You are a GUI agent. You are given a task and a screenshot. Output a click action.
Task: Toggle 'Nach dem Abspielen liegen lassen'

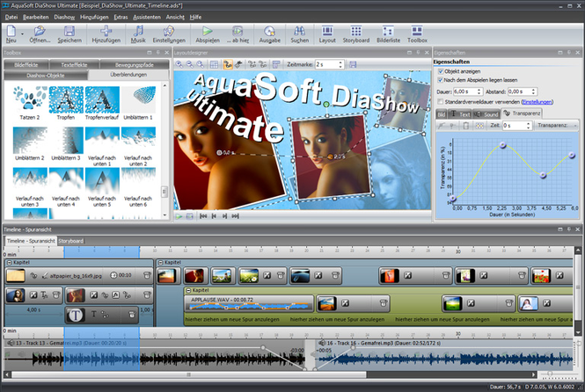pos(441,80)
